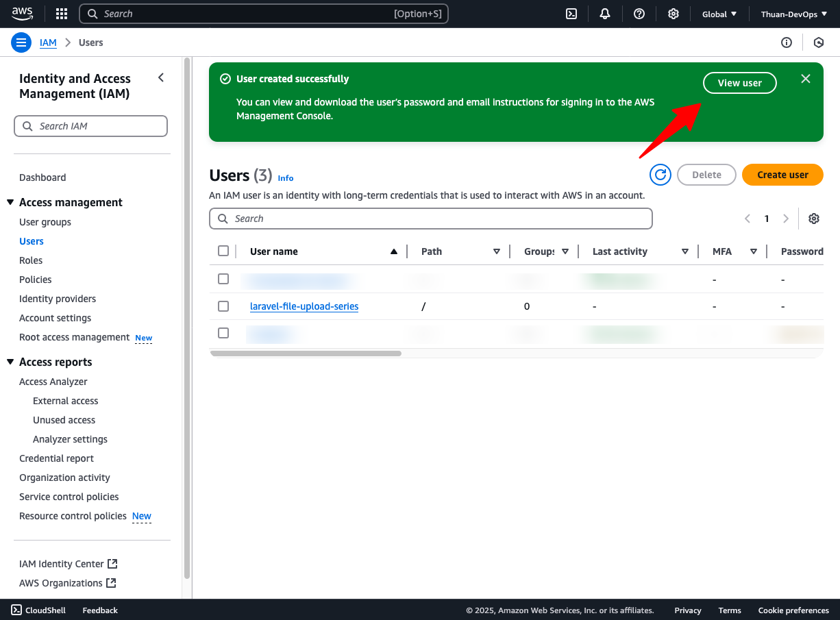Toggle the hamburger navigation menu

(21, 42)
